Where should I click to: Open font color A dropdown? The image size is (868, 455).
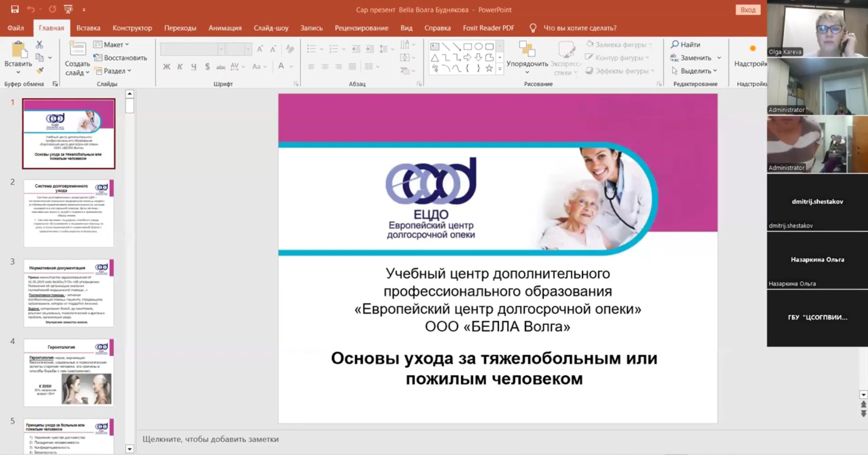291,67
